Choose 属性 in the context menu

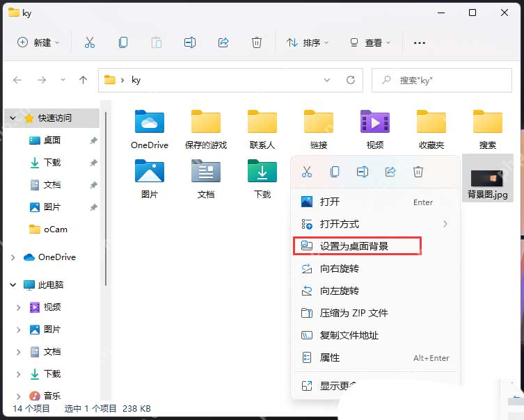click(376, 357)
